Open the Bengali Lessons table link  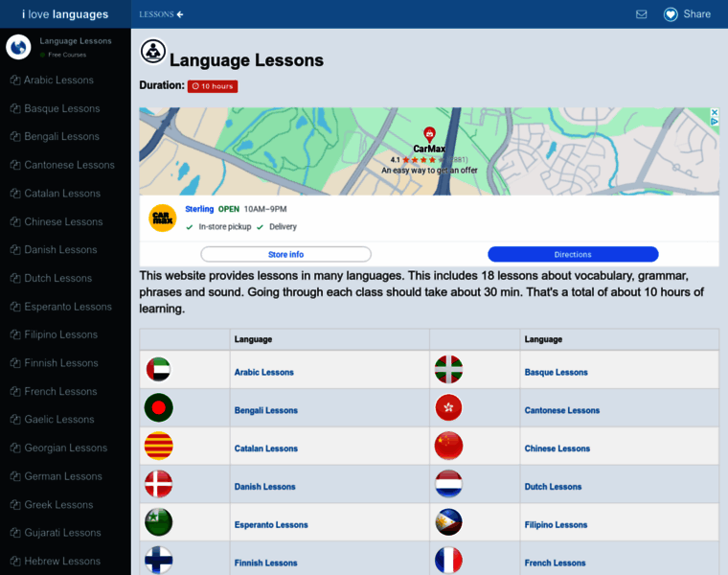pyautogui.click(x=266, y=410)
